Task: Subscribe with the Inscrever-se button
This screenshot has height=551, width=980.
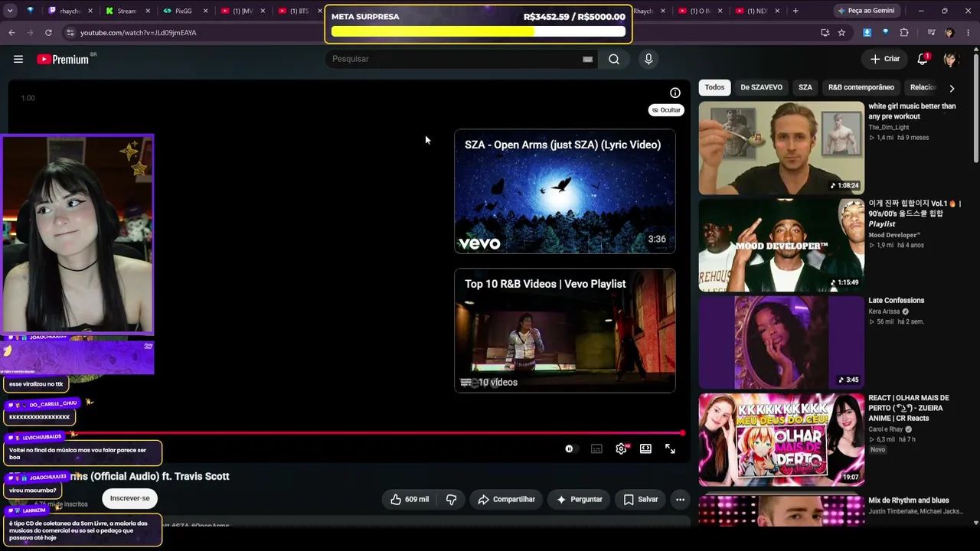Action: [x=129, y=498]
